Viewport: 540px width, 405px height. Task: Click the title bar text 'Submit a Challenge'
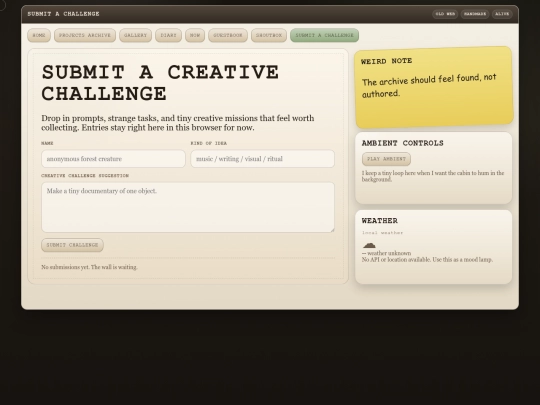(63, 14)
